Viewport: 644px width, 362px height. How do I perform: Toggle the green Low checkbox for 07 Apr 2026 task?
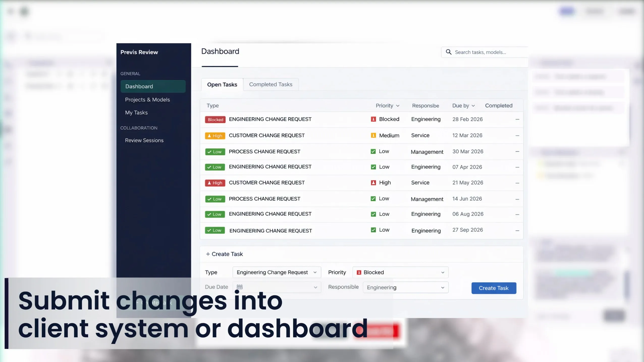(373, 167)
